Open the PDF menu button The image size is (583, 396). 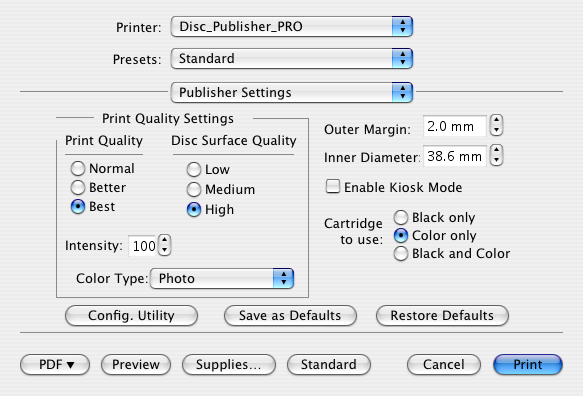point(55,364)
